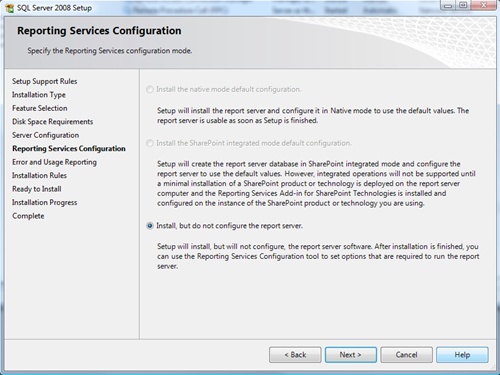Maximize the setup window
500x375 pixels.
[463, 5]
